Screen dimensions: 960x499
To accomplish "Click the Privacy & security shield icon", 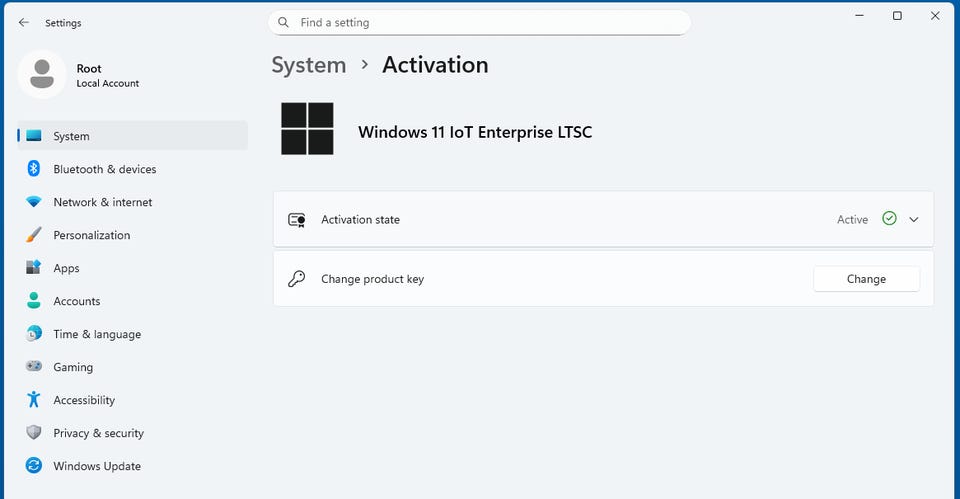I will pyautogui.click(x=34, y=433).
